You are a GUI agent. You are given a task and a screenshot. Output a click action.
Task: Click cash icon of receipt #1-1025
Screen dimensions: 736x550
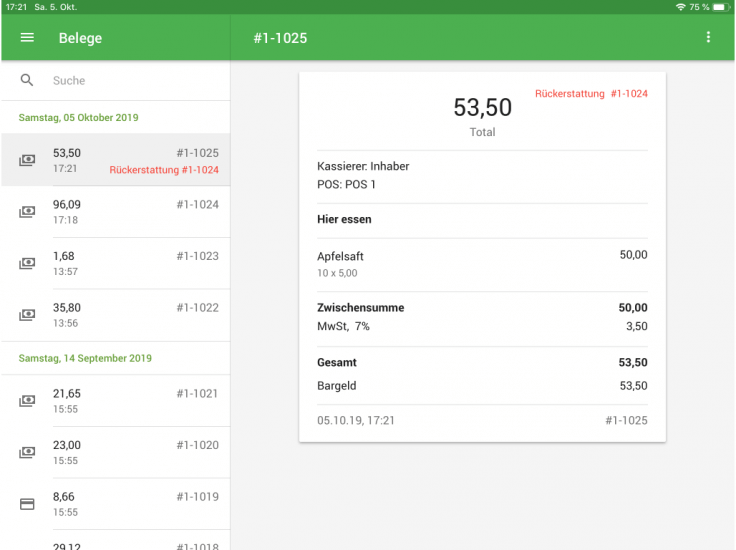tap(27, 160)
